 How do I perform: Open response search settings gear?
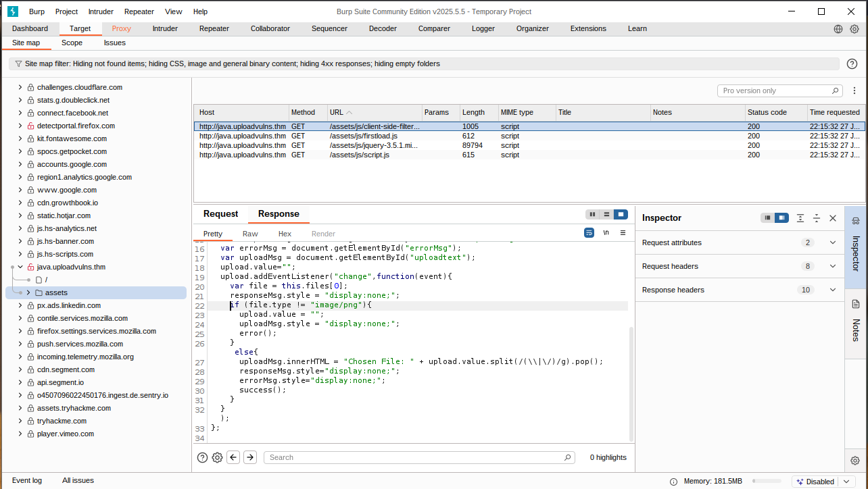coord(217,457)
